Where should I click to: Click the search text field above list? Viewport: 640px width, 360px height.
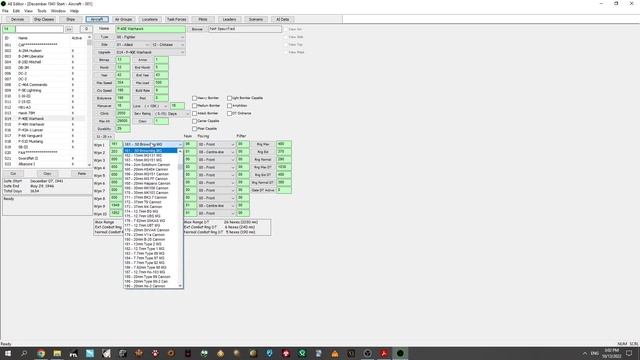coord(40,29)
